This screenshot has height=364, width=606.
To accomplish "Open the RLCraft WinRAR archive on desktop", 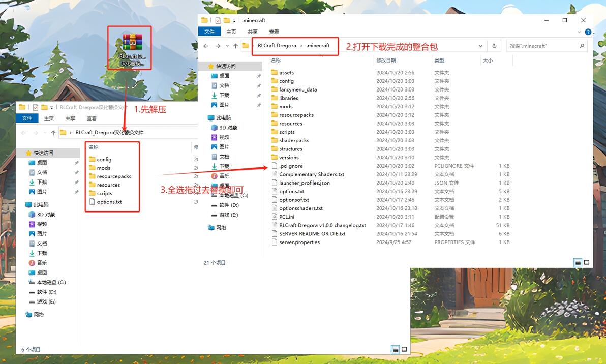I will (132, 49).
